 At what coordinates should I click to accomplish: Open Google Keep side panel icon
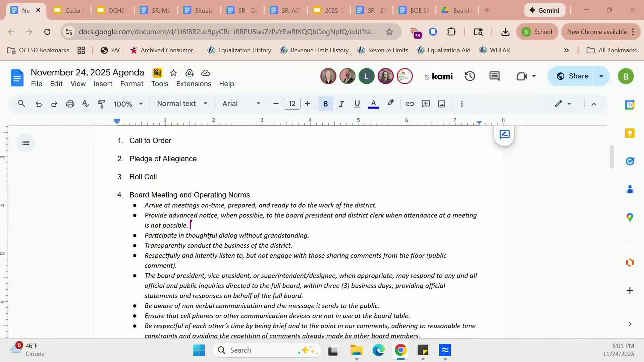tap(630, 133)
